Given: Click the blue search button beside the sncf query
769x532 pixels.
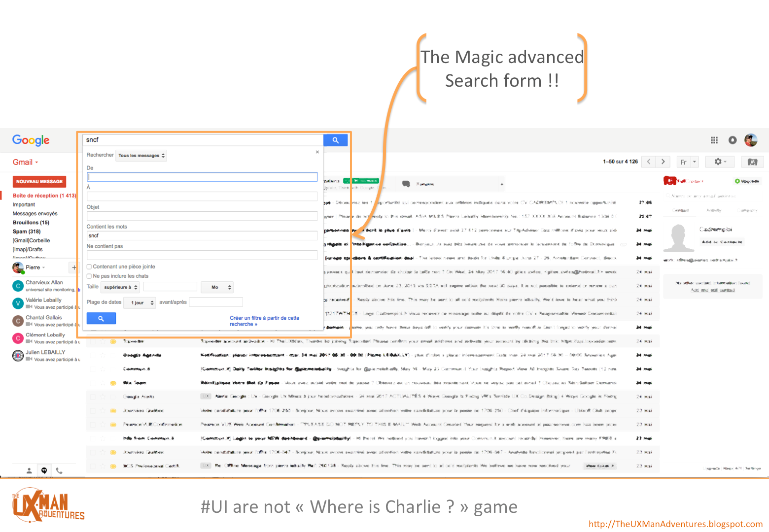Looking at the screenshot, I should (335, 140).
